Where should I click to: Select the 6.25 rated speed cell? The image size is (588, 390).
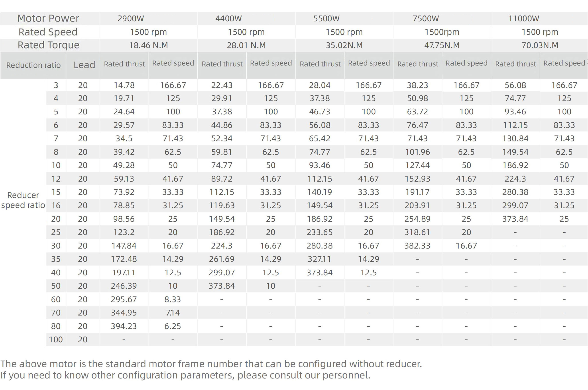point(173,326)
